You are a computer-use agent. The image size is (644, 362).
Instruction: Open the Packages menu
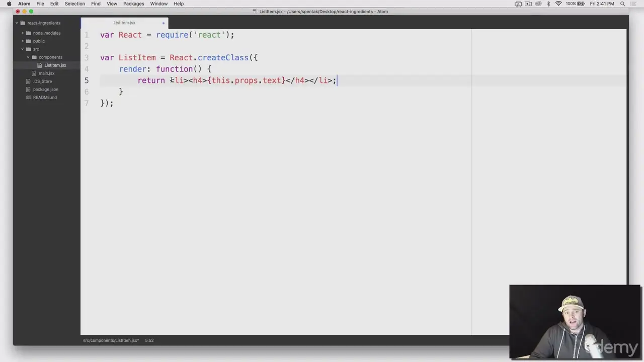coord(134,4)
